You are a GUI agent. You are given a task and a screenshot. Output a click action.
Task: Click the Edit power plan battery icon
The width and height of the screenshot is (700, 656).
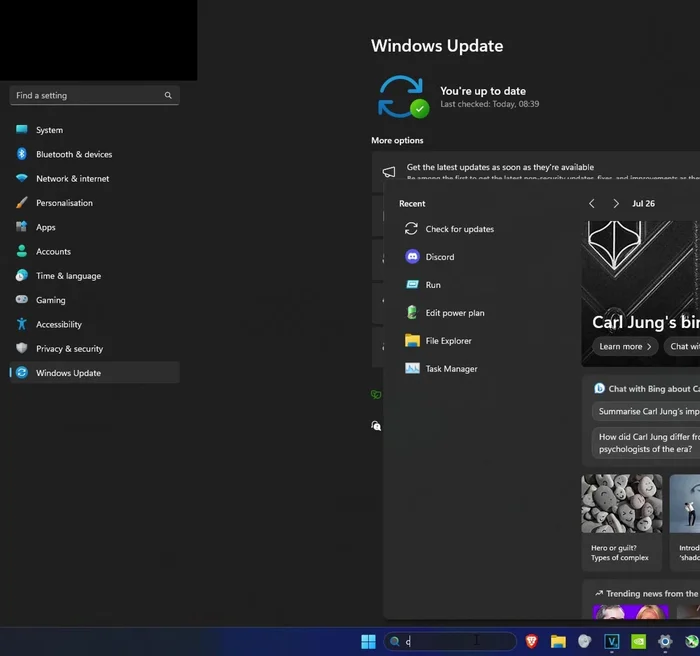(x=412, y=312)
